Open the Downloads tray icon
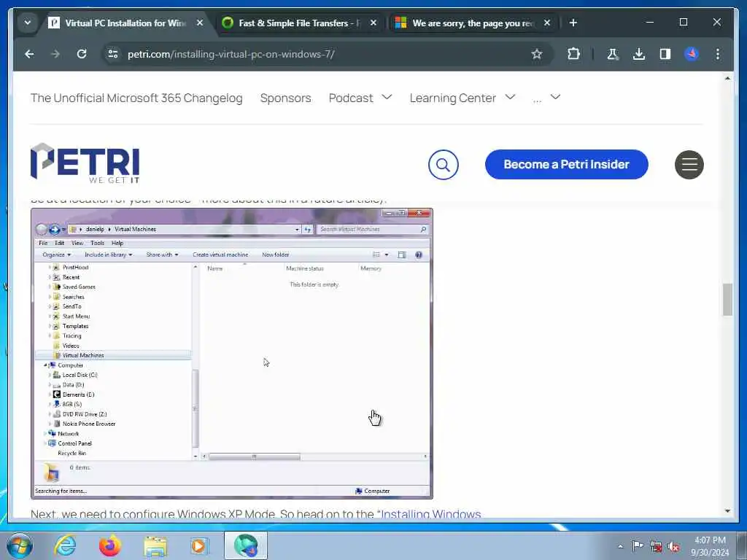 [x=639, y=54]
